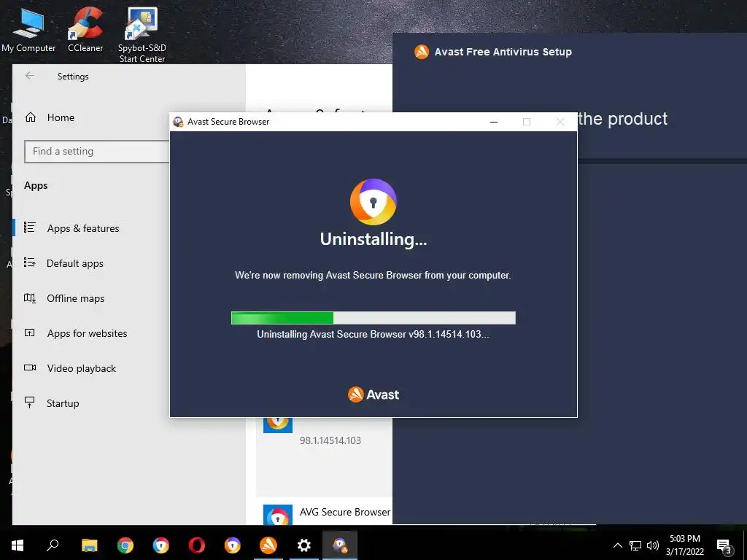Image resolution: width=747 pixels, height=560 pixels.
Task: Launch Opera from the taskbar
Action: 197,545
